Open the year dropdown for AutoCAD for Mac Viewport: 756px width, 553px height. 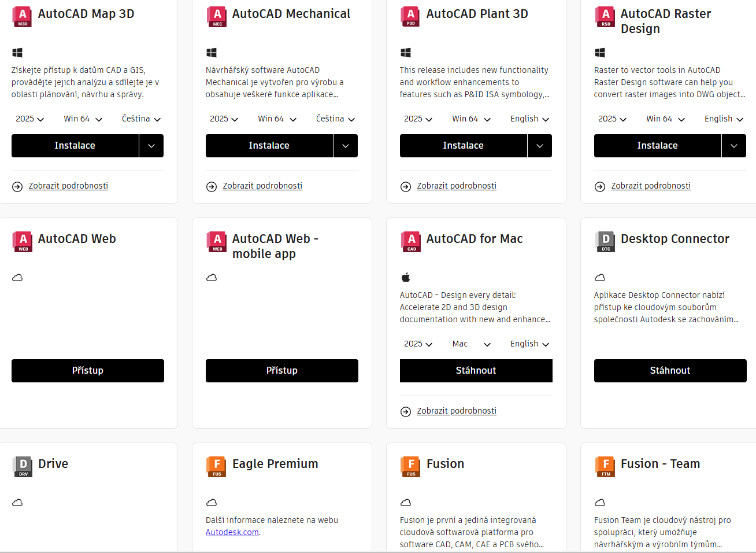(x=418, y=344)
